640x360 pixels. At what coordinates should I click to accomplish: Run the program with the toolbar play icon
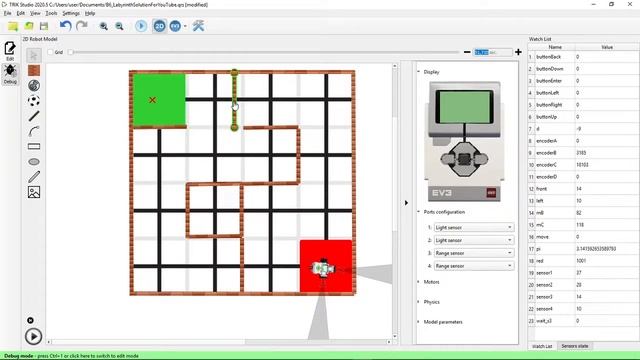(x=141, y=26)
